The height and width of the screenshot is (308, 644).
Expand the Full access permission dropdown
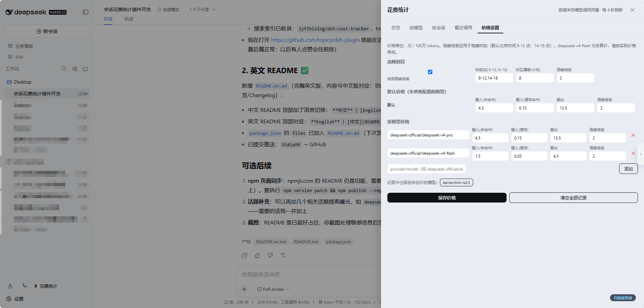tap(273, 289)
